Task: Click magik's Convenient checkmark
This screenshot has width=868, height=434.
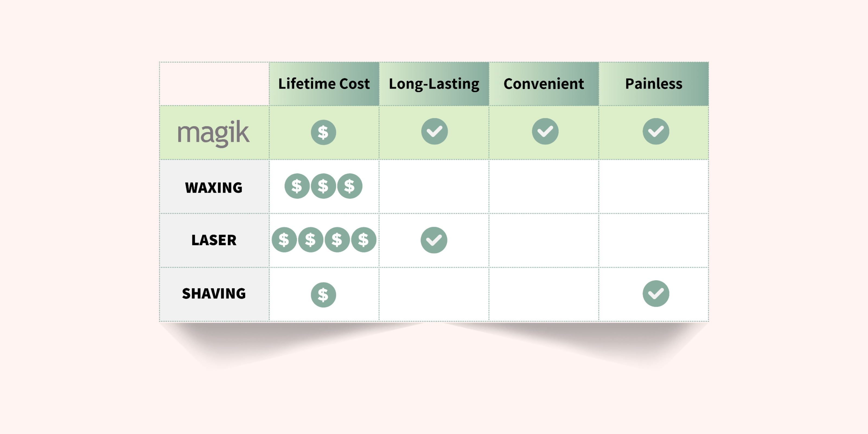Action: (x=545, y=131)
